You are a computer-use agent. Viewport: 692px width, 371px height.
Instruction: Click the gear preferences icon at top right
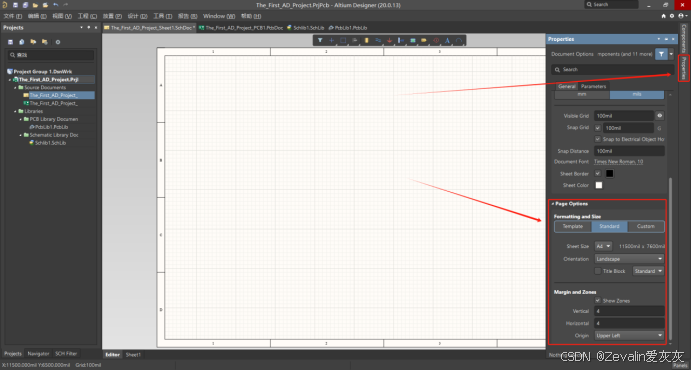(672, 16)
